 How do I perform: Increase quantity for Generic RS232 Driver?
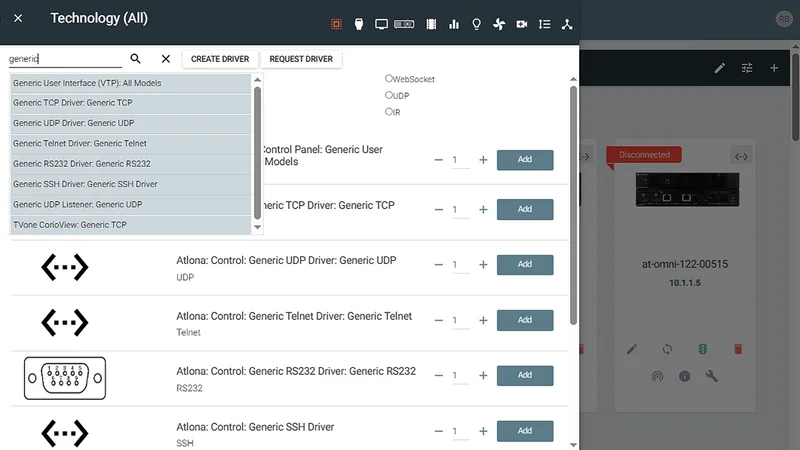483,376
